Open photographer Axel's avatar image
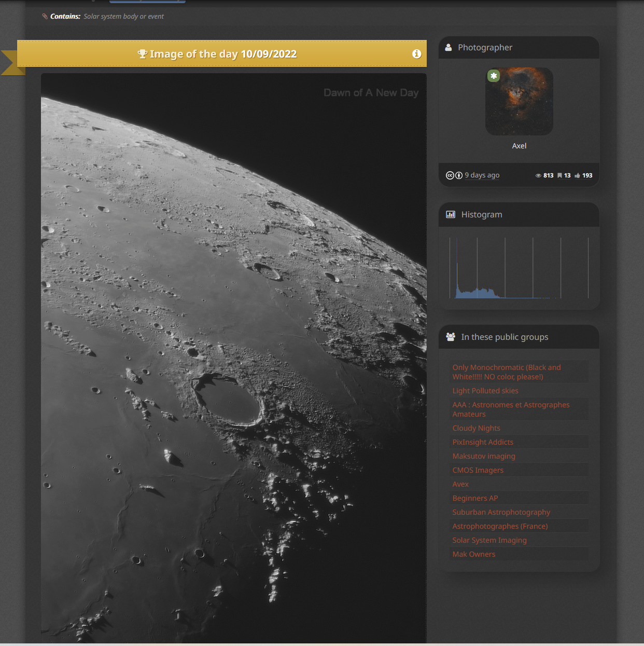This screenshot has height=646, width=644. coord(519,101)
